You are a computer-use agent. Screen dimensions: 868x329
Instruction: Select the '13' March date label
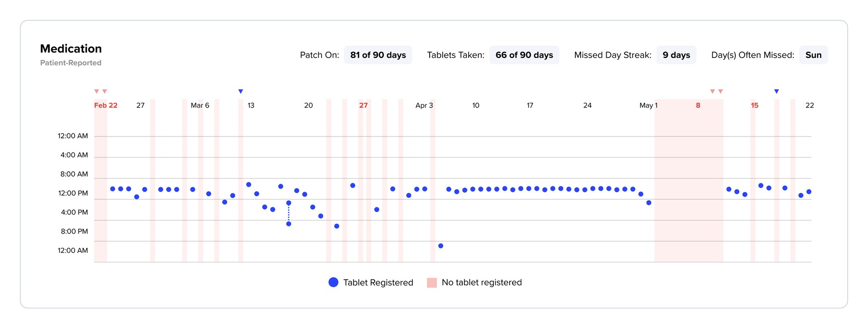pyautogui.click(x=251, y=105)
